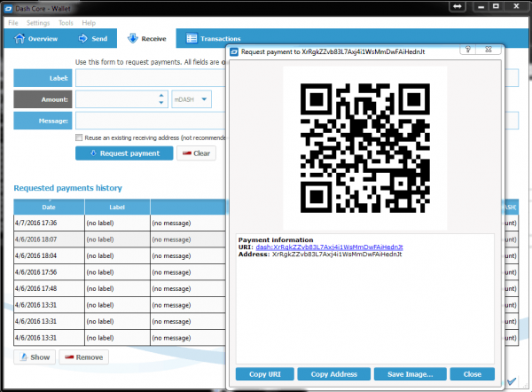Click the Dash icon in the dialog title bar
Image resolution: width=532 pixels, height=392 pixels.
point(234,52)
